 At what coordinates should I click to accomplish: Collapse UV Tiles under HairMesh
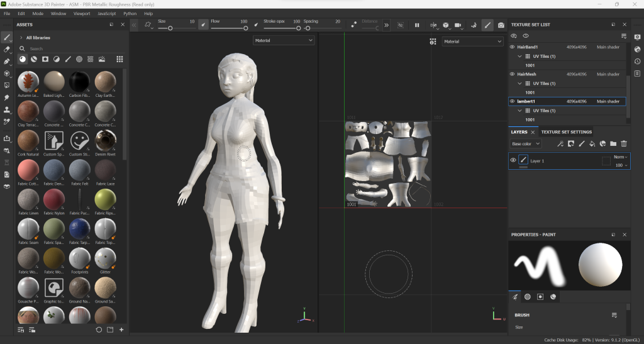pyautogui.click(x=519, y=84)
